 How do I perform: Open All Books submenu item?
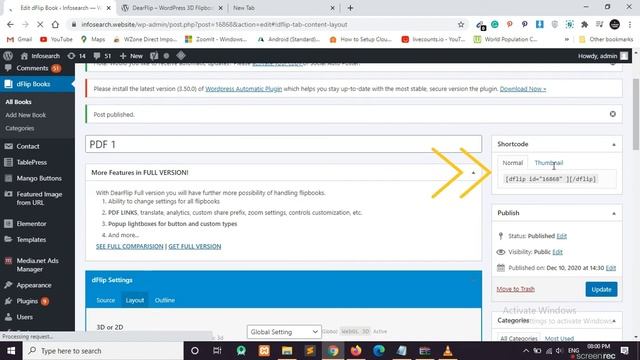coord(18,102)
